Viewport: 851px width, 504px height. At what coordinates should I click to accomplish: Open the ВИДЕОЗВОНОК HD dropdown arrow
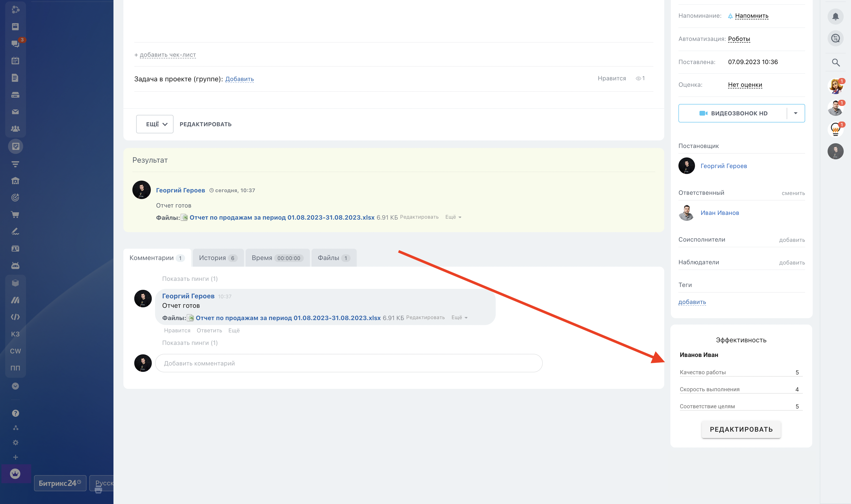(x=795, y=113)
